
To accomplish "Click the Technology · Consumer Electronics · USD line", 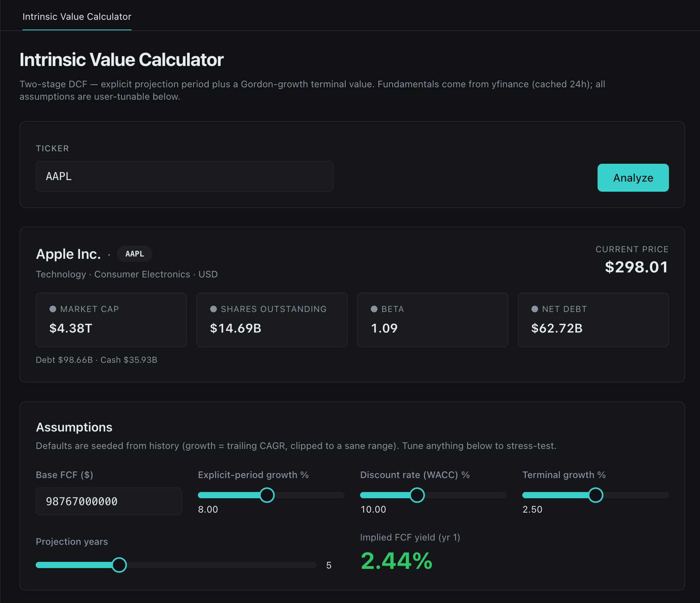I will tap(127, 274).
